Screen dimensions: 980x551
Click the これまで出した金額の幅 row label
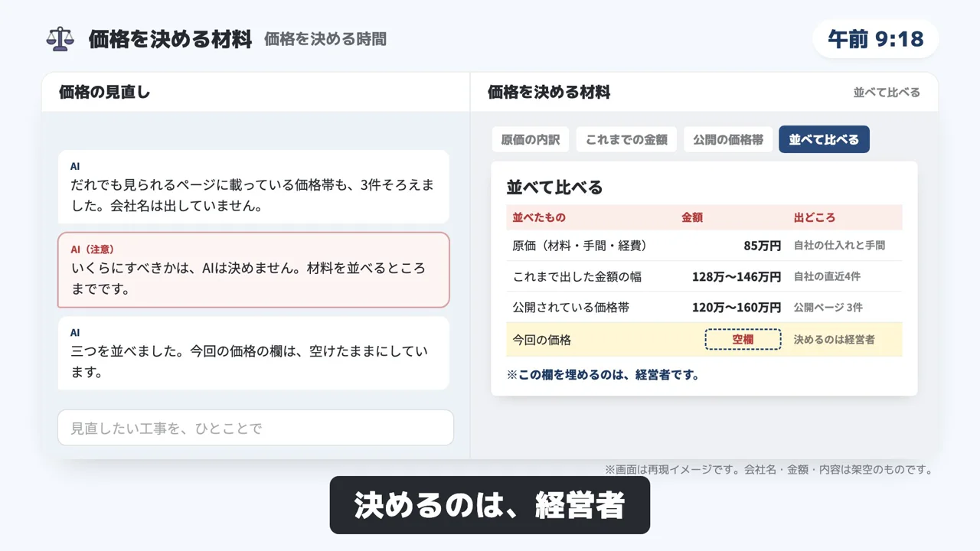(577, 276)
